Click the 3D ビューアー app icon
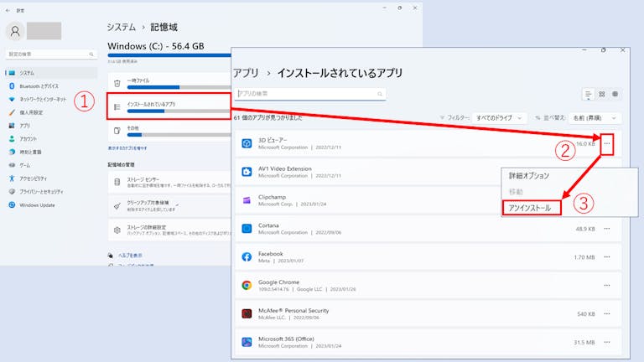 247,143
